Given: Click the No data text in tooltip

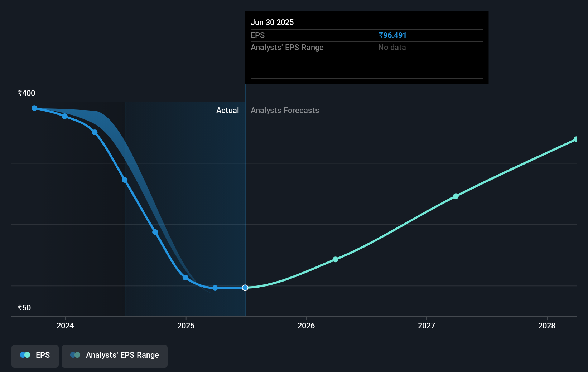Looking at the screenshot, I should 392,48.
